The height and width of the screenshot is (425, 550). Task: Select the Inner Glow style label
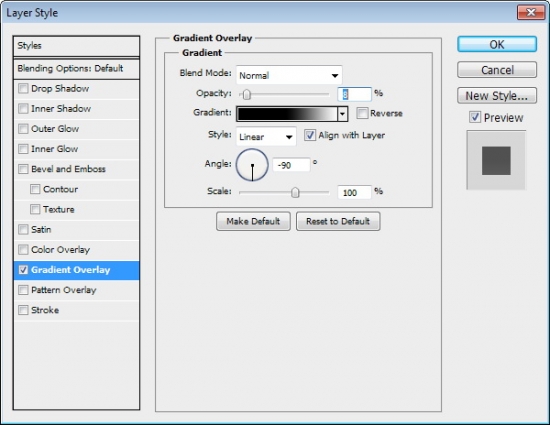54,149
